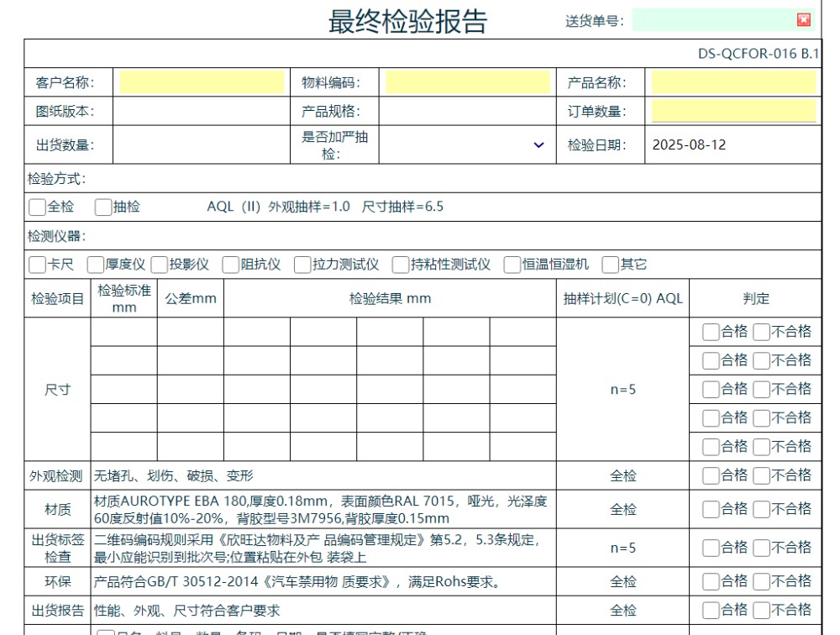Check the 全检 inspection method checkbox
Screen dimensions: 840x635
[37, 207]
